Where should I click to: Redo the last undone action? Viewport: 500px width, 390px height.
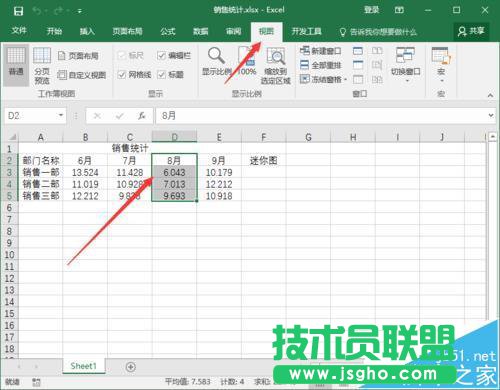(x=58, y=11)
